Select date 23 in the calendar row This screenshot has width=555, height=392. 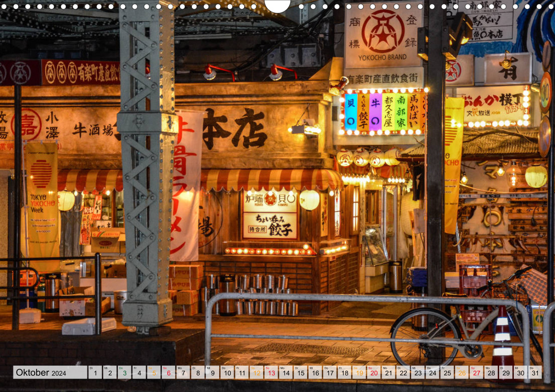pos(417,373)
